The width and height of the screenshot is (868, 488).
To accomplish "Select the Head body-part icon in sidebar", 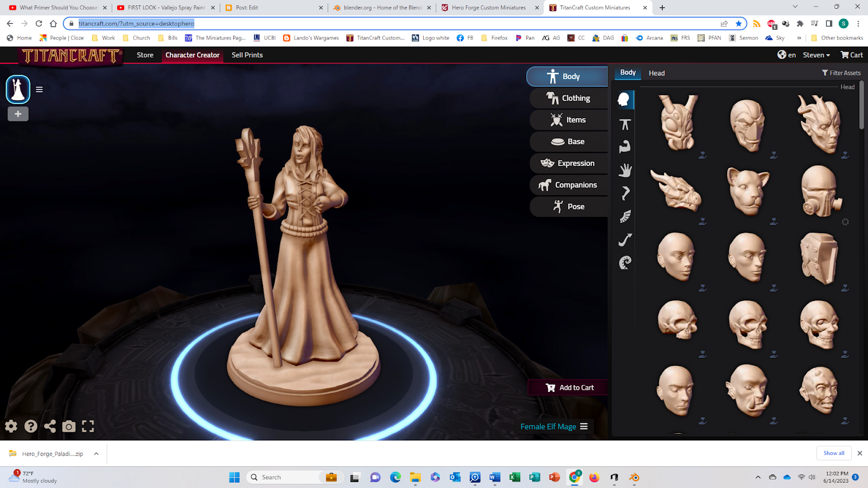I will coord(624,100).
